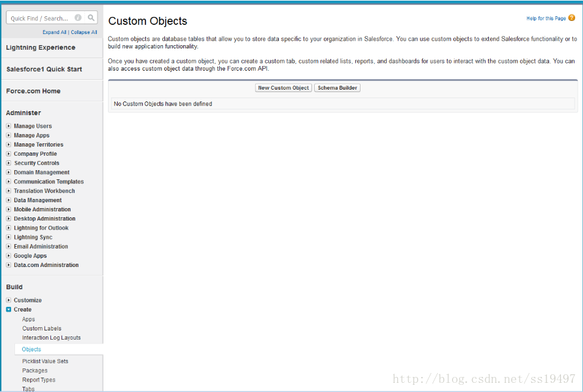Open Email Administration label
The width and height of the screenshot is (583, 392).
point(41,247)
